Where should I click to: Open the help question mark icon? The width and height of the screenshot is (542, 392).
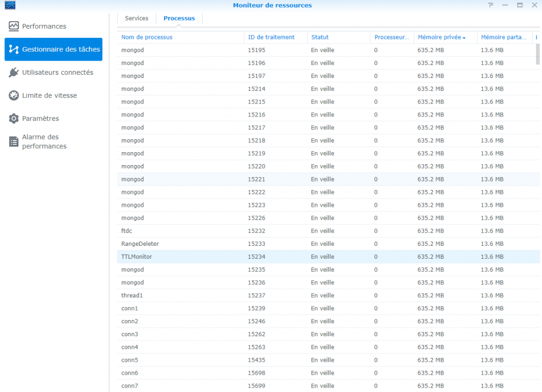tap(491, 5)
